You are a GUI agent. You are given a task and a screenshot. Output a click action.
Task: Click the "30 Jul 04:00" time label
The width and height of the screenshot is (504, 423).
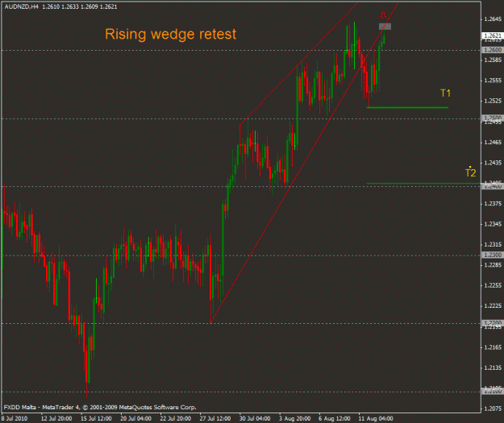click(255, 418)
